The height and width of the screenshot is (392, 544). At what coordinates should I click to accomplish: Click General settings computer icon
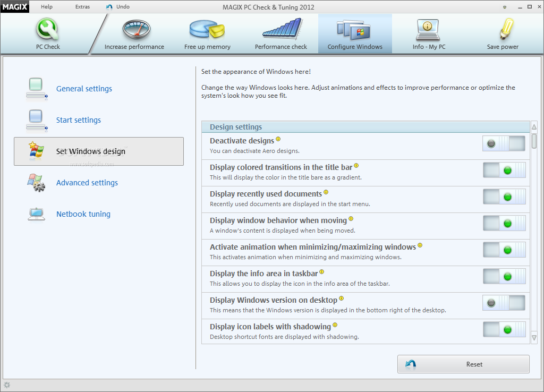pyautogui.click(x=37, y=89)
